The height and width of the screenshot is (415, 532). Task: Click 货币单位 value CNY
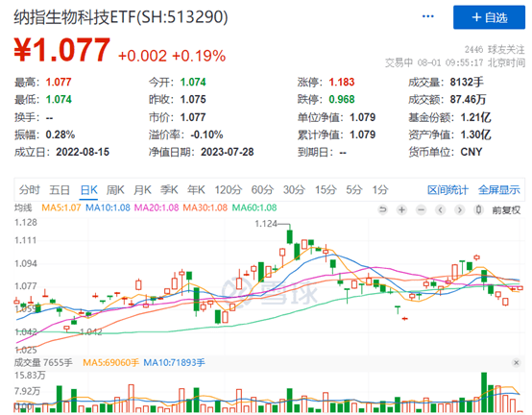tap(472, 152)
